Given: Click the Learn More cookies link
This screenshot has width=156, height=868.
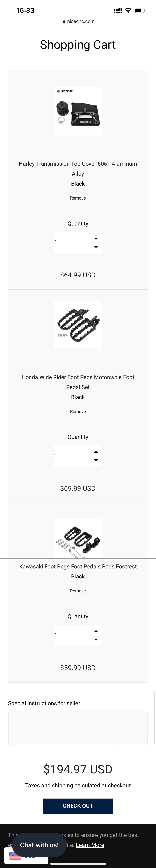Looking at the screenshot, I should click(90, 845).
